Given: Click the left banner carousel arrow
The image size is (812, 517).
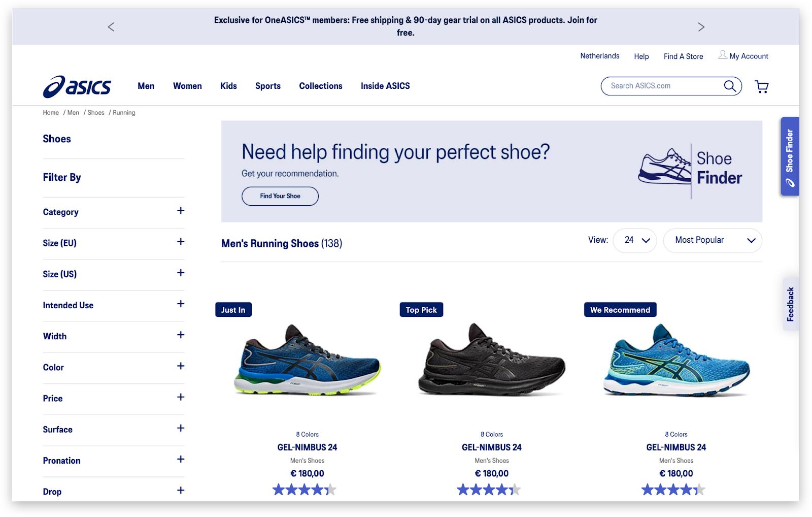Looking at the screenshot, I should coord(111,26).
